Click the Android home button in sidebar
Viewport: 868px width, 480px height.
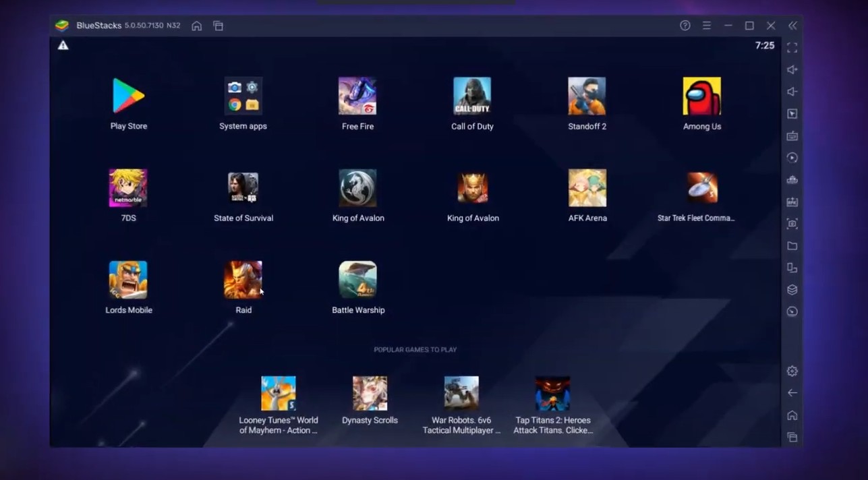coord(792,415)
